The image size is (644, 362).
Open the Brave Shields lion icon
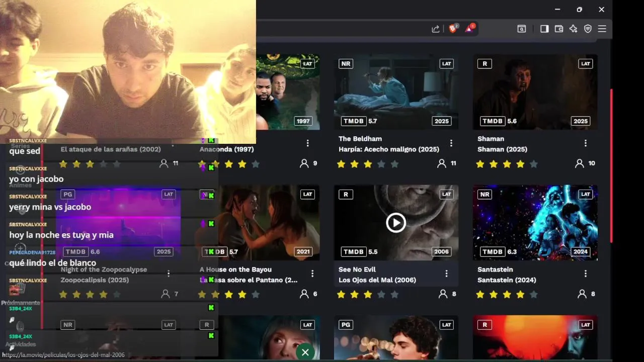pos(453,29)
